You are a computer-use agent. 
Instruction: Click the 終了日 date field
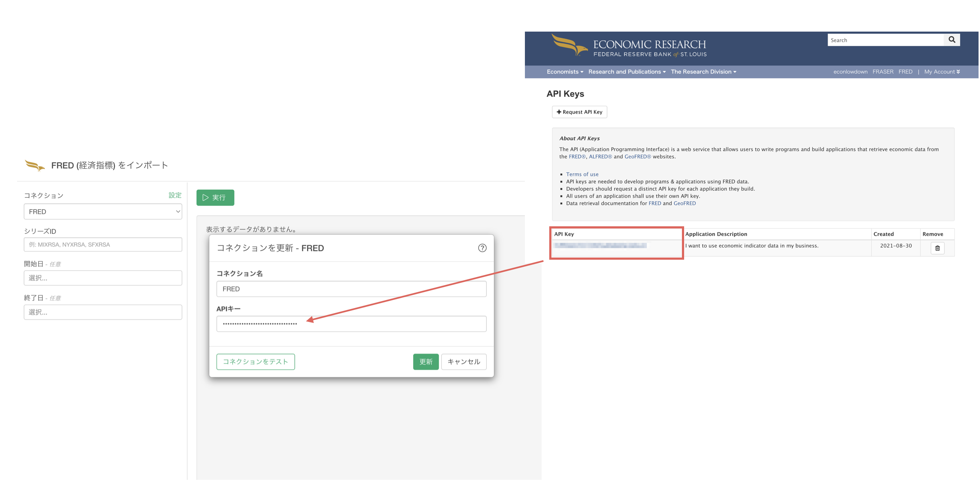103,312
